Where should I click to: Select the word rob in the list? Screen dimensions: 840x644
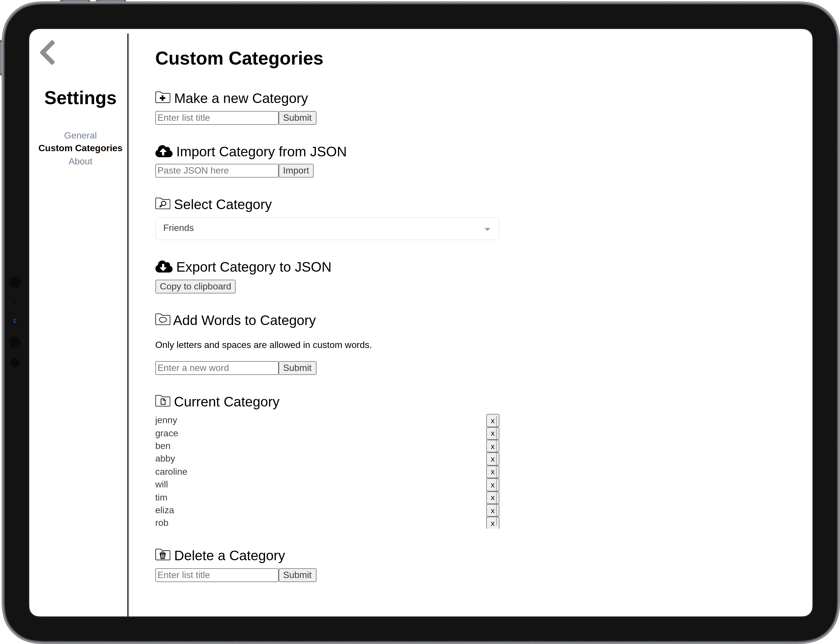click(x=162, y=523)
